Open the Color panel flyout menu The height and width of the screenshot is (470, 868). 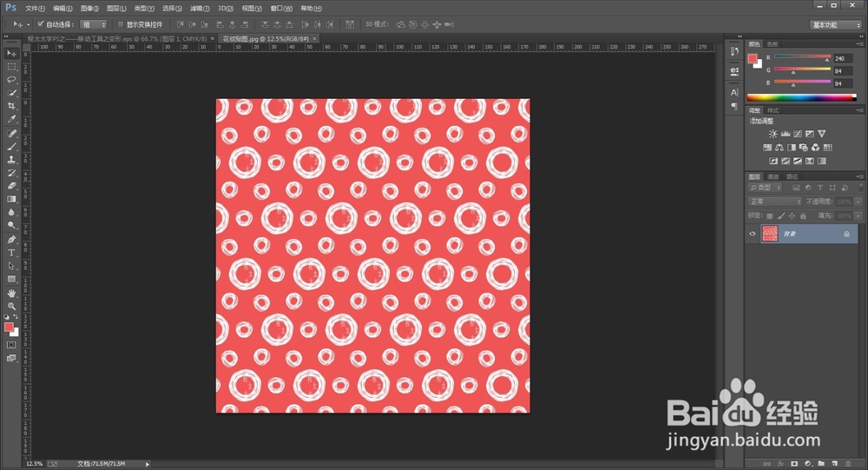tap(858, 43)
